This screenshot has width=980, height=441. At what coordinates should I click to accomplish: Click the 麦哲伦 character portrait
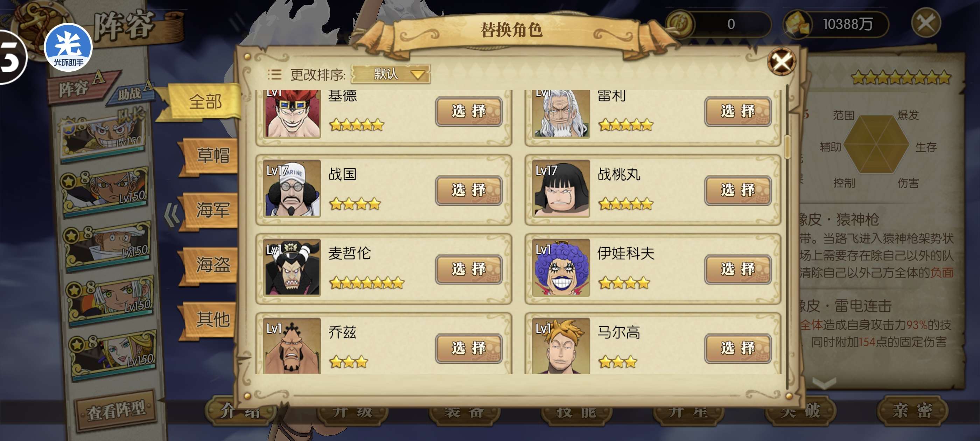tap(292, 267)
